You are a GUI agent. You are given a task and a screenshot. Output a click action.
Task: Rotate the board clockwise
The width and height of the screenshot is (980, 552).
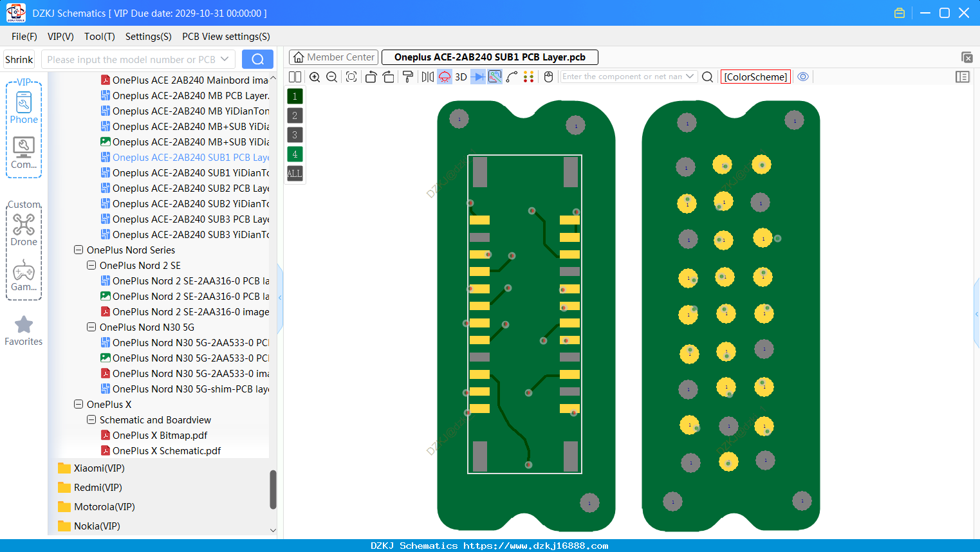point(389,77)
